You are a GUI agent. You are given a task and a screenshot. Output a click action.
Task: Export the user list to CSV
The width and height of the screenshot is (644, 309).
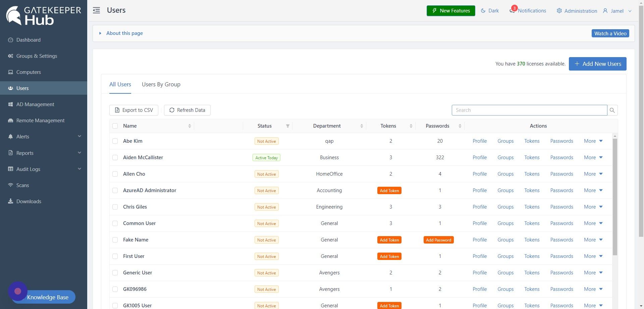click(134, 110)
